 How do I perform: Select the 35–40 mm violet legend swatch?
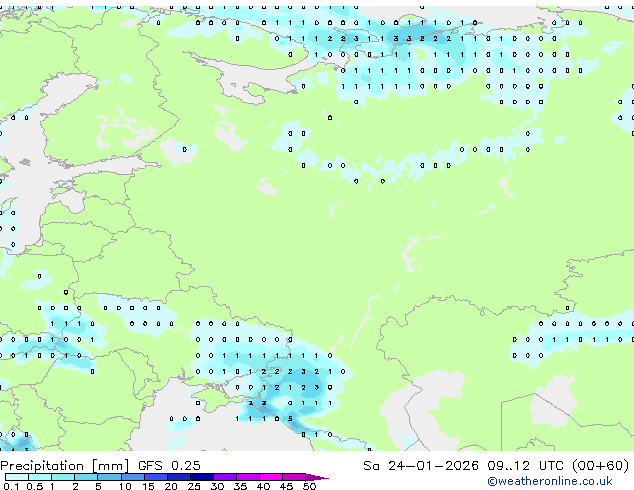247,477
